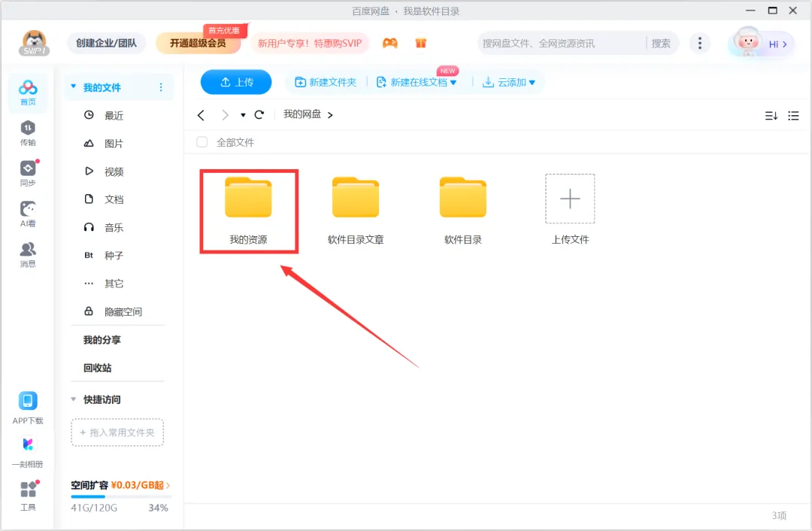This screenshot has height=531, width=812.
Task: Collapse the 我的文件 tree section
Action: pos(74,86)
